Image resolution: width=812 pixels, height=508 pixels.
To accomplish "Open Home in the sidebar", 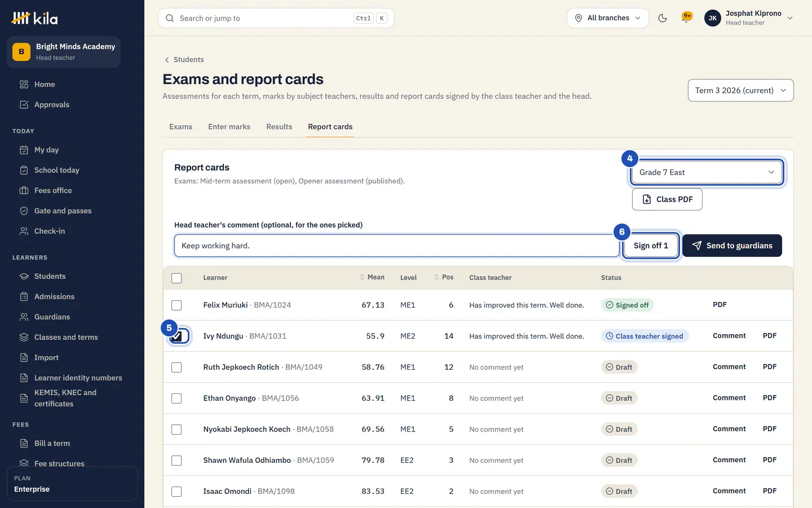I will tap(45, 85).
